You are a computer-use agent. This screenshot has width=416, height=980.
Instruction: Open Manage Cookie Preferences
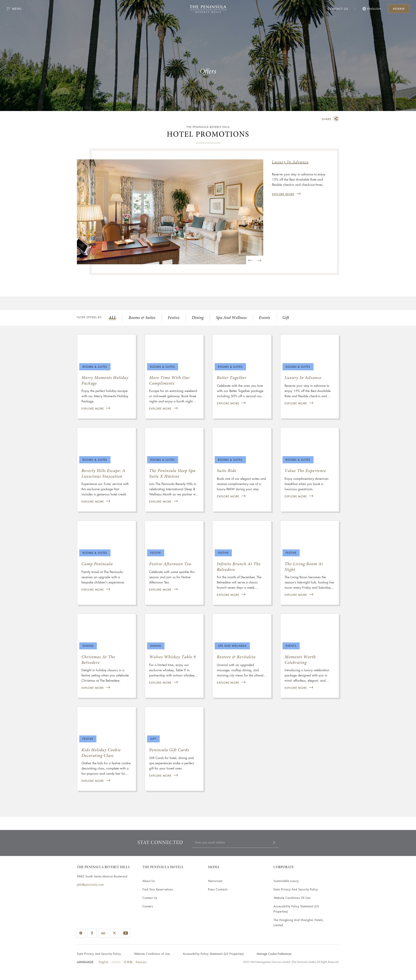point(274,954)
